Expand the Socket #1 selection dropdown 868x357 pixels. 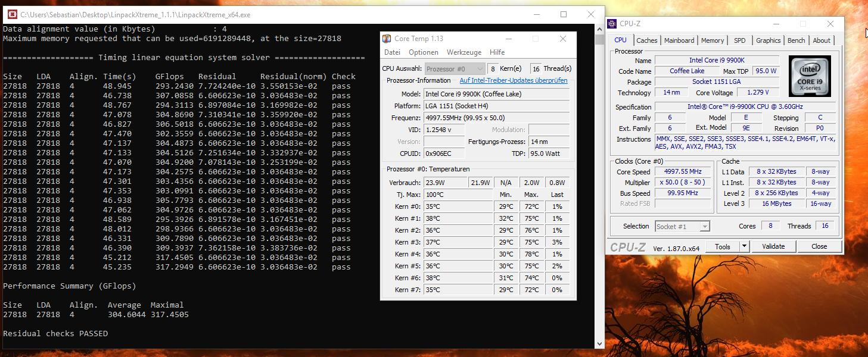[x=682, y=226]
